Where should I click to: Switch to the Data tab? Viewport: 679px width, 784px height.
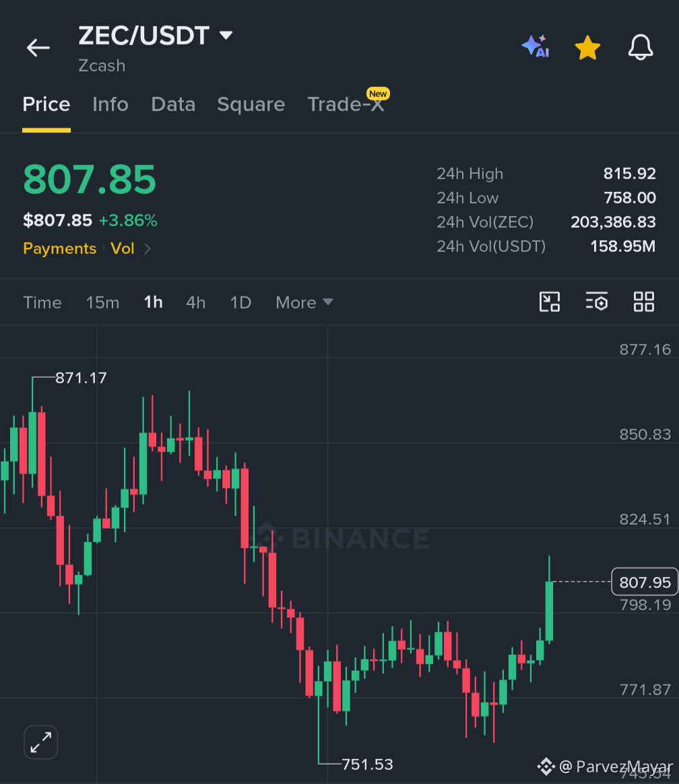(x=173, y=104)
